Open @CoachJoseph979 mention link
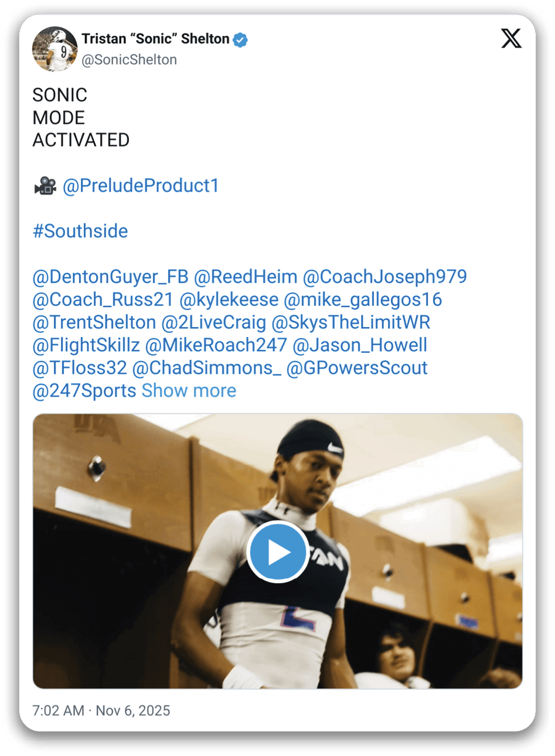This screenshot has height=756, width=555. pyautogui.click(x=385, y=277)
